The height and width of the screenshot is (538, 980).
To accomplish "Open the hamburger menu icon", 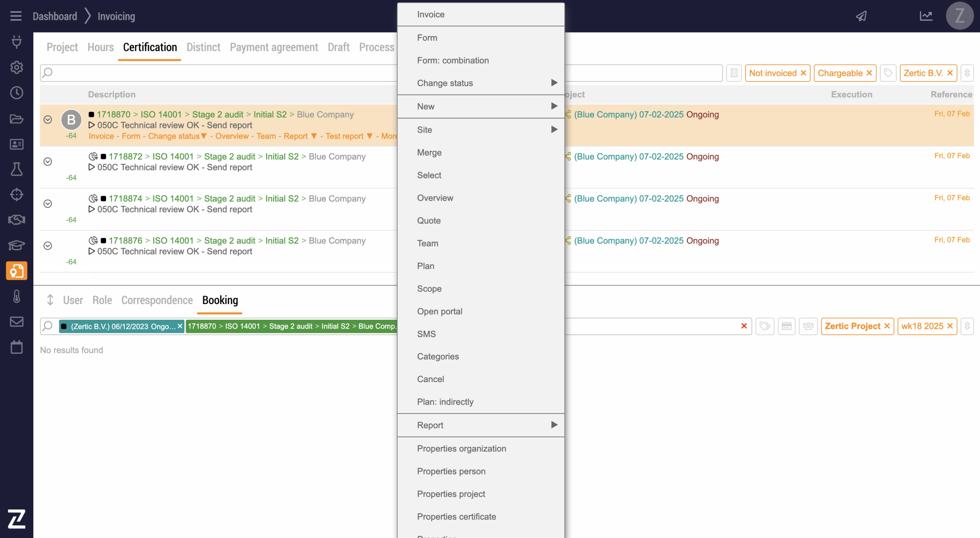I will [x=16, y=16].
